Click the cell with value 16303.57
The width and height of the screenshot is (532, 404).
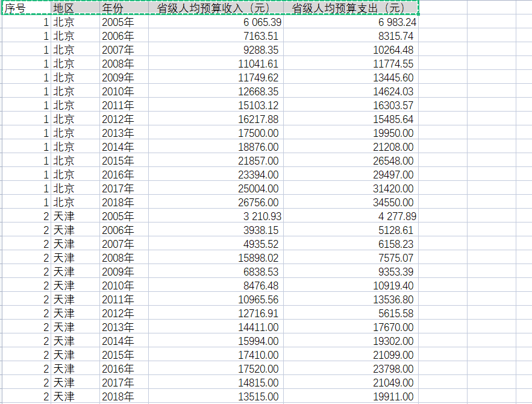tap(351, 106)
